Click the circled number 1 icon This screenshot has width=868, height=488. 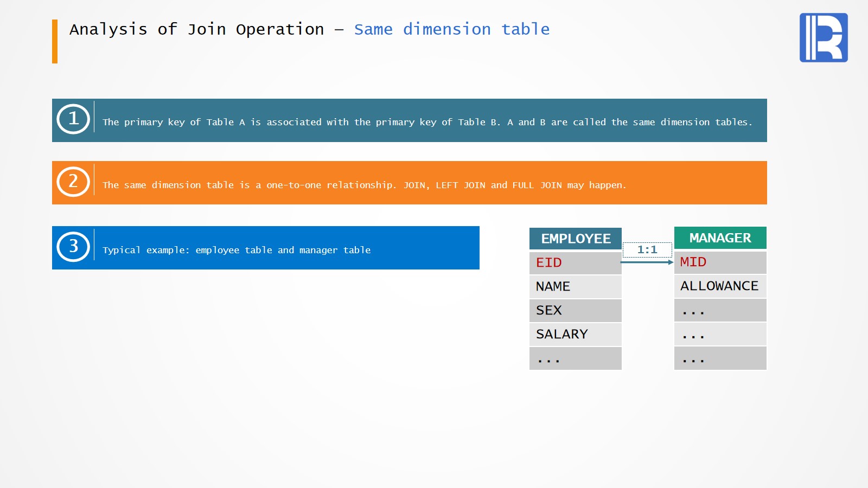click(73, 119)
